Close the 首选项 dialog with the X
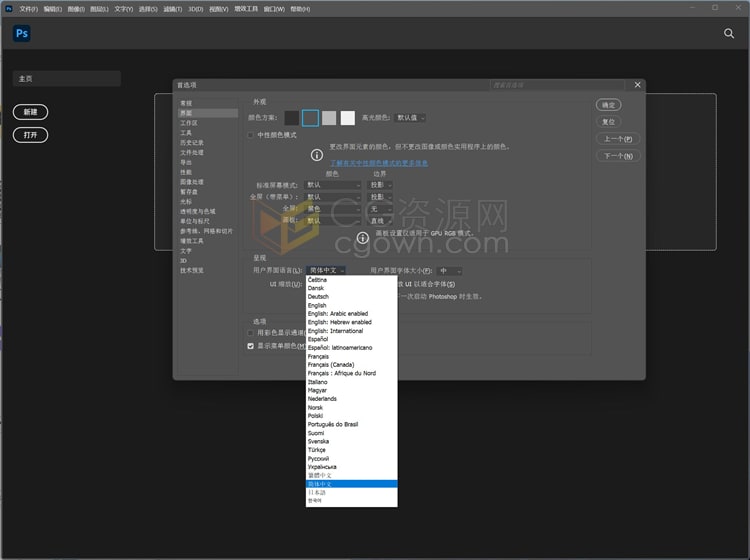Screen dimensions: 750x560 point(637,85)
